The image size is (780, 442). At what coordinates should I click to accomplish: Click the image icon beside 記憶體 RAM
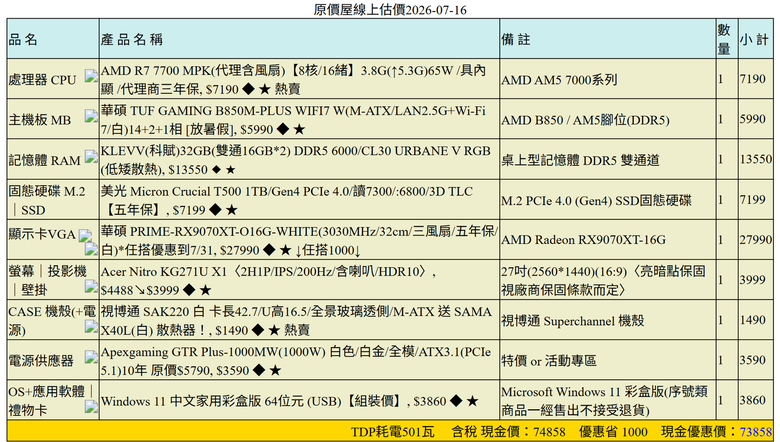click(91, 157)
